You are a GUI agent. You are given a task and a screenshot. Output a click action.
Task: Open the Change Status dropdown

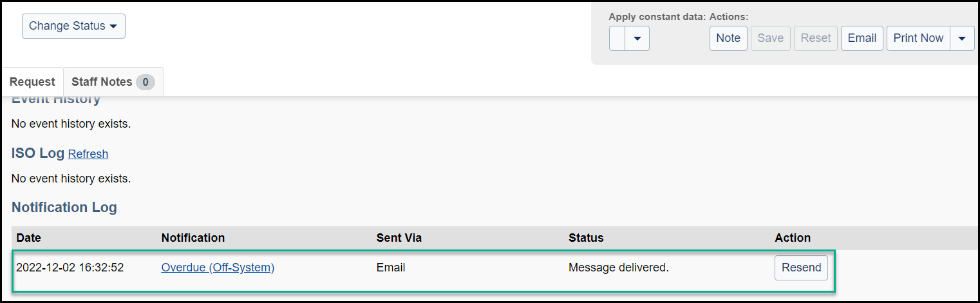tap(73, 26)
